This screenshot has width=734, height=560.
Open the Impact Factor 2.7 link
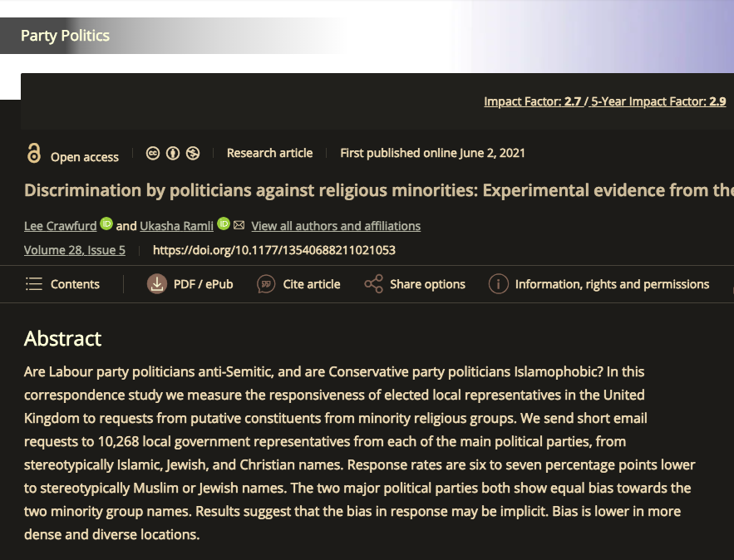click(533, 101)
